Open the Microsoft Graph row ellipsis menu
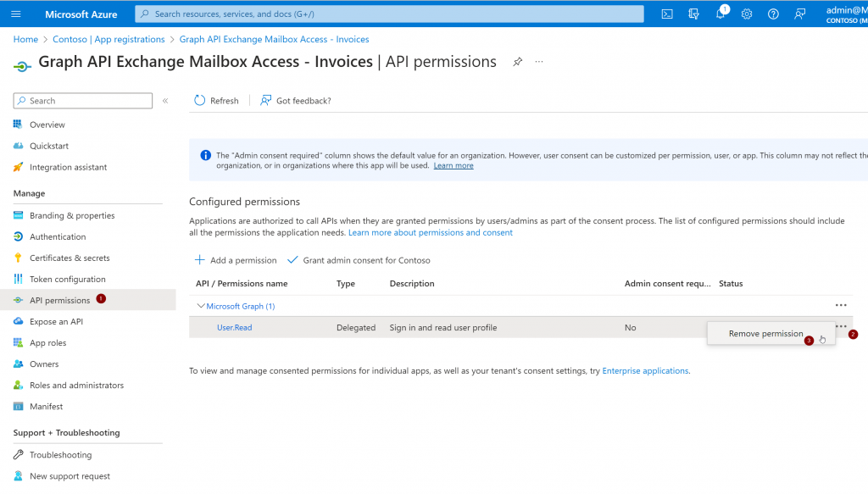The image size is (868, 494). (840, 305)
